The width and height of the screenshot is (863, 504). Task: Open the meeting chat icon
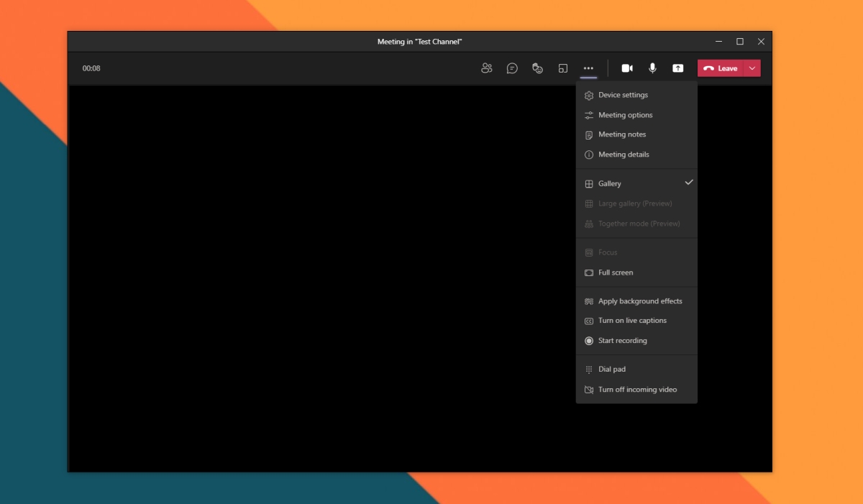[x=512, y=68]
